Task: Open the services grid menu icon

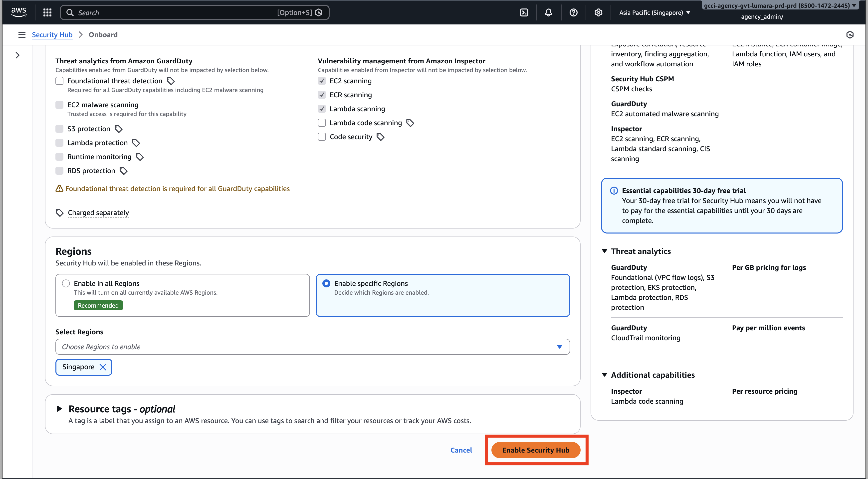Action: click(47, 12)
